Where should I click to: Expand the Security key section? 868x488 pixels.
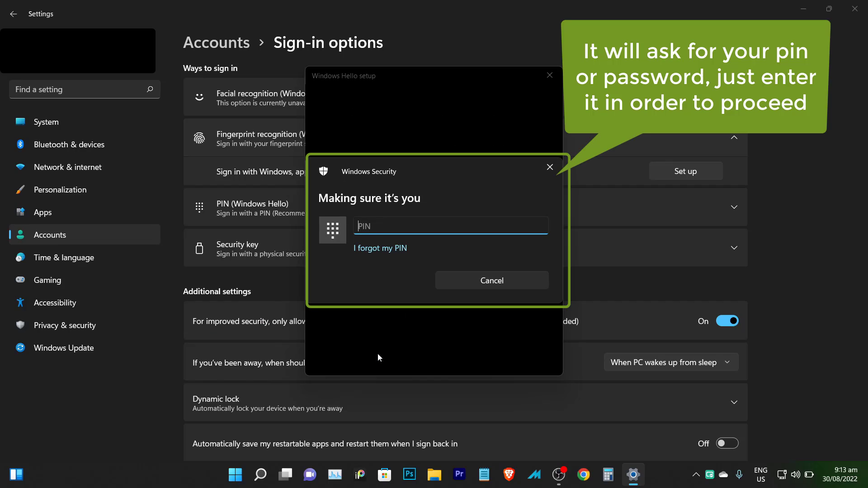pyautogui.click(x=734, y=248)
